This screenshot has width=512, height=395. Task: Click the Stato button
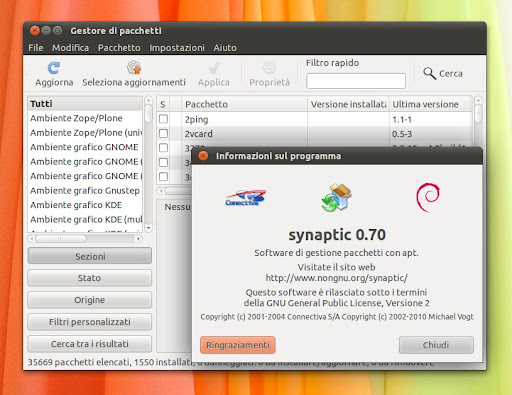[x=90, y=278]
